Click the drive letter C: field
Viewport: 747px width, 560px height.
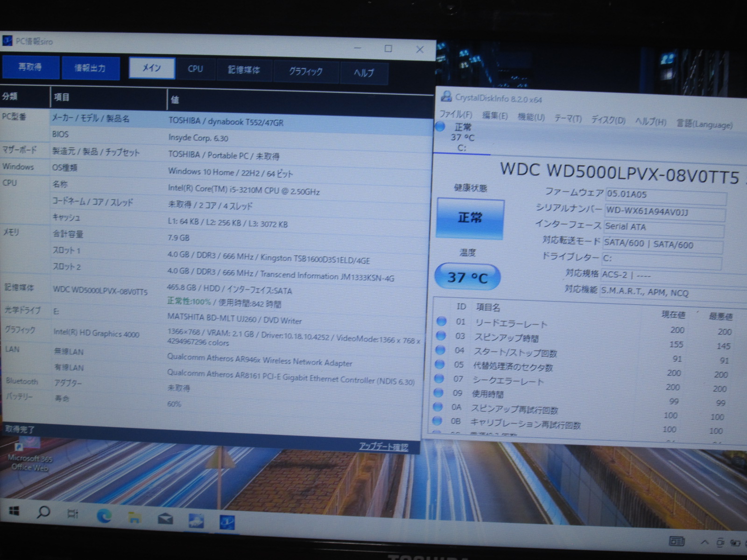(x=662, y=259)
